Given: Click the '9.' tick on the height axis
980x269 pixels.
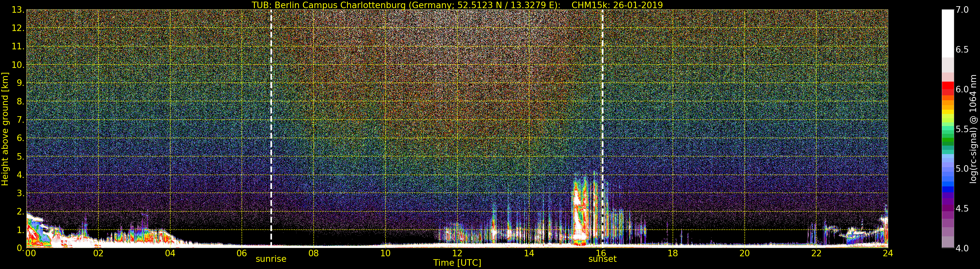Looking at the screenshot, I should (x=20, y=83).
